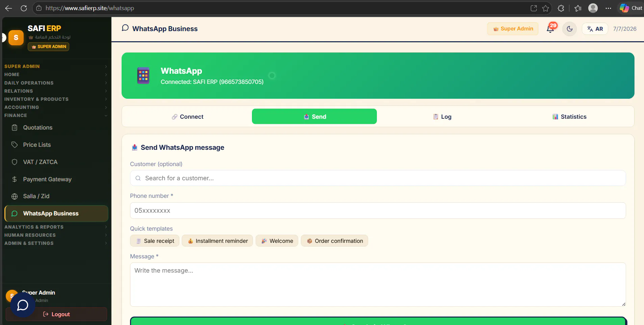
Task: Apply the Welcome quick template
Action: pyautogui.click(x=277, y=241)
